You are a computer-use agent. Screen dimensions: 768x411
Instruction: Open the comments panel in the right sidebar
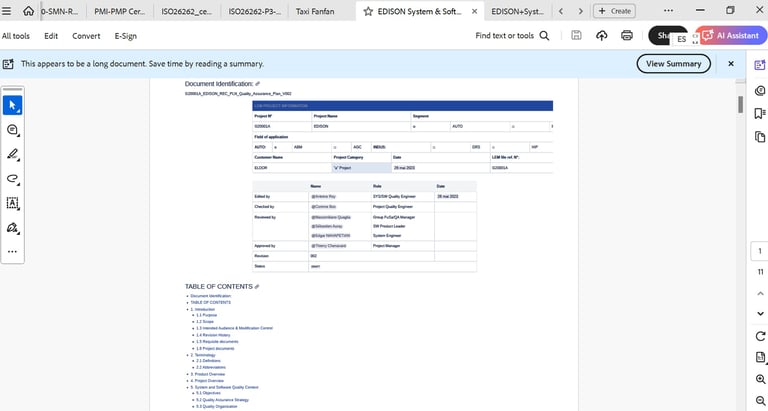pyautogui.click(x=760, y=91)
